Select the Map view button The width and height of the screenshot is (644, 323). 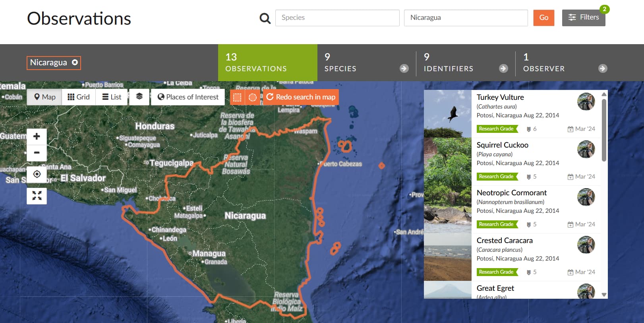click(x=44, y=97)
